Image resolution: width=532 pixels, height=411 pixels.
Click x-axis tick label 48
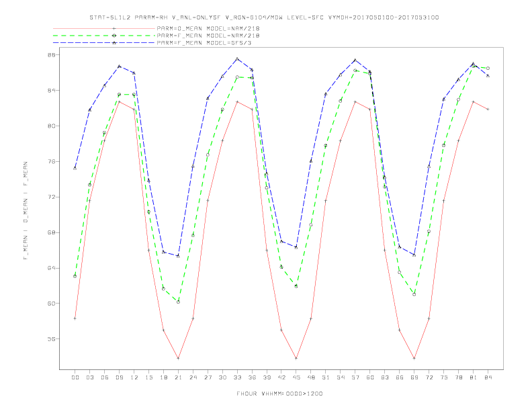(311, 377)
